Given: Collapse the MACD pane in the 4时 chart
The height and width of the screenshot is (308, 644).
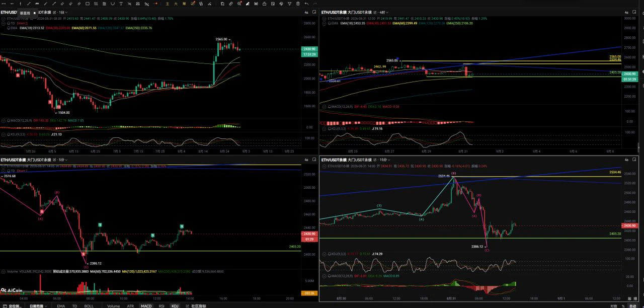Looking at the screenshot, I should pos(324,106).
